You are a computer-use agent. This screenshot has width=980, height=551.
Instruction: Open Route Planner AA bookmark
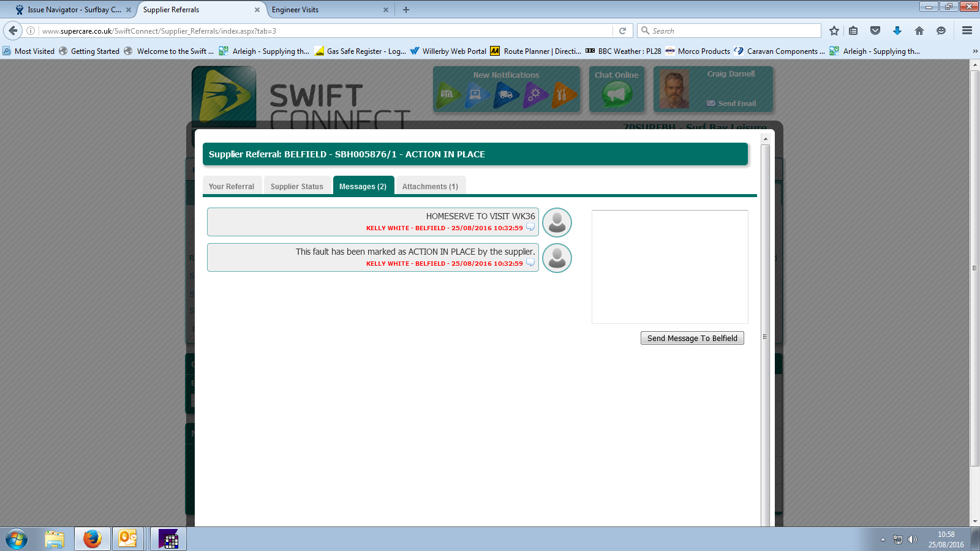coord(536,51)
